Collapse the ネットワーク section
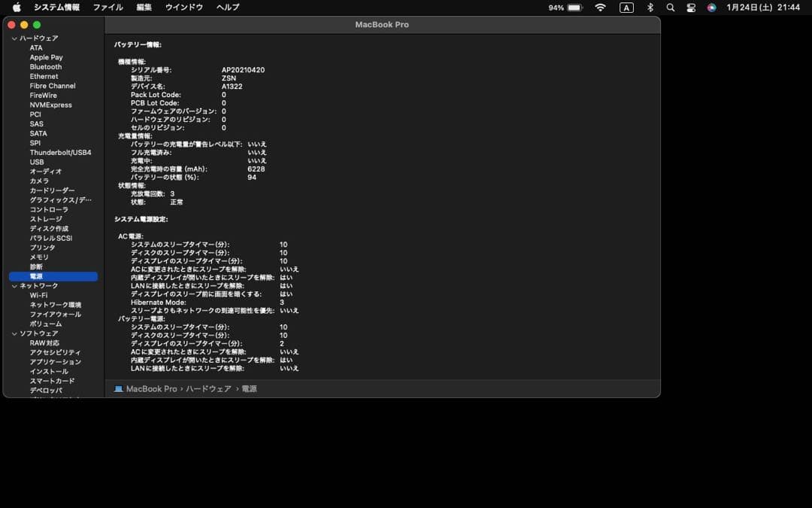This screenshot has height=508, width=812. [14, 285]
